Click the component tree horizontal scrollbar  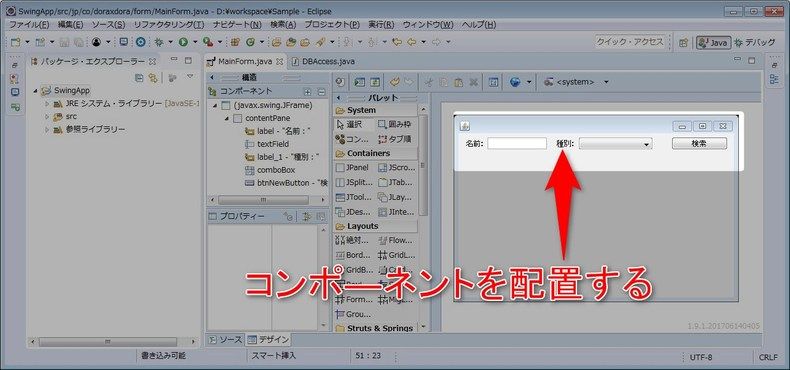tap(264, 200)
